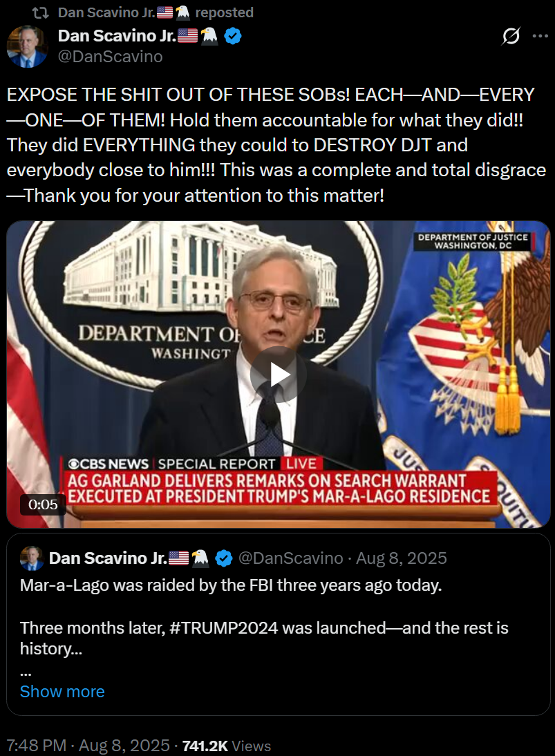Image resolution: width=555 pixels, height=756 pixels.
Task: Click the 7:48 PM · Aug 8, 2025 timestamp
Action: (x=88, y=746)
